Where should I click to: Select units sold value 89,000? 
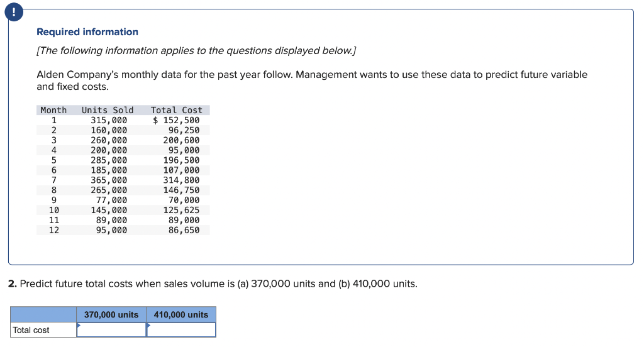(111, 220)
